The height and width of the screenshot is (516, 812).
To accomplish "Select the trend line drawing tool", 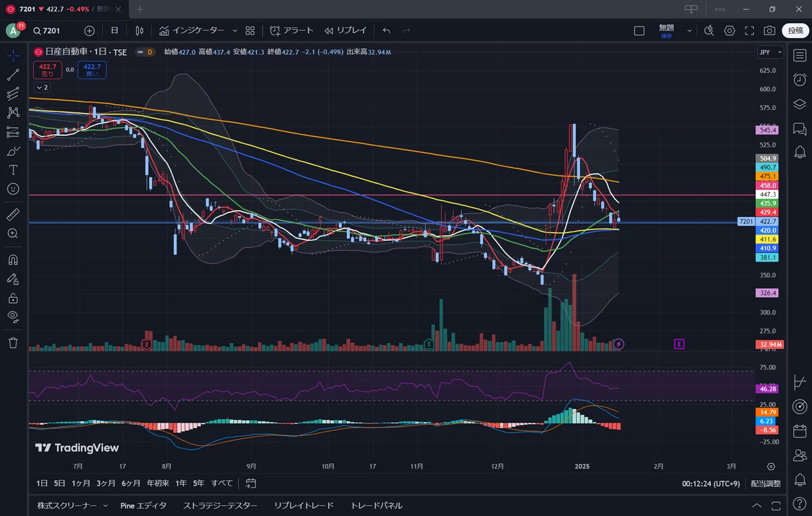I will click(x=13, y=74).
